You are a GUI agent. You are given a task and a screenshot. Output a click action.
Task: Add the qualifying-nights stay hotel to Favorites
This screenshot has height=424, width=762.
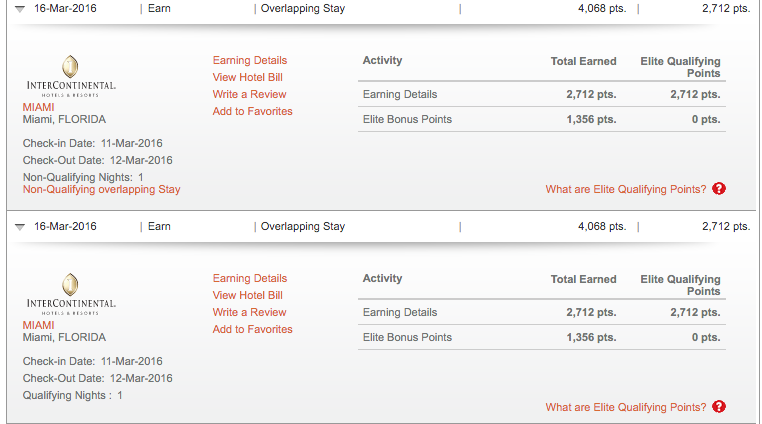pyautogui.click(x=252, y=330)
